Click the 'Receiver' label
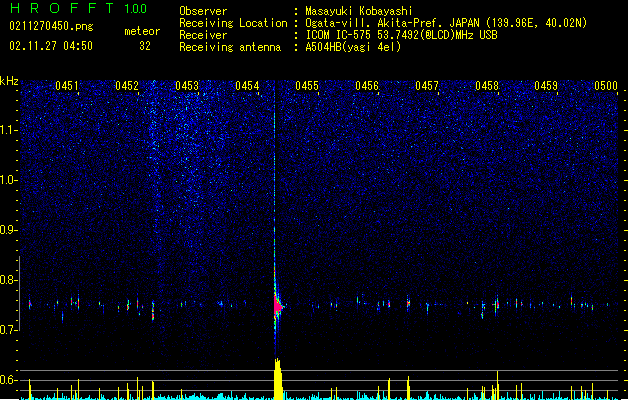This screenshot has width=629, height=400. 203,35
